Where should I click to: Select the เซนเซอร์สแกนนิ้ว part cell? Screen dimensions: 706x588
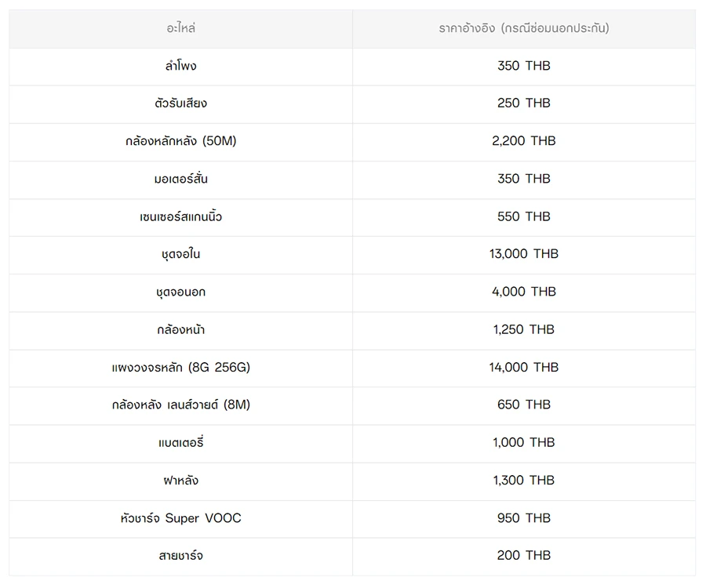point(180,216)
